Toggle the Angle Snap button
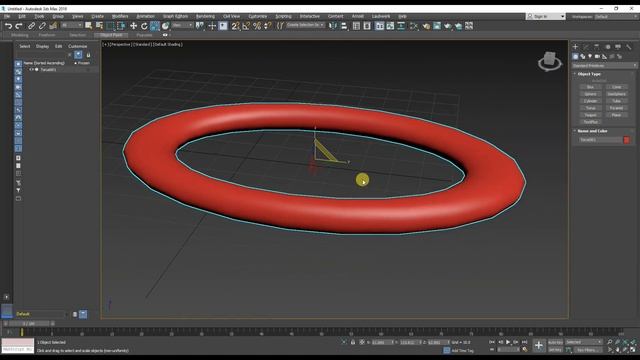Image resolution: width=640 pixels, height=360 pixels. click(246, 26)
